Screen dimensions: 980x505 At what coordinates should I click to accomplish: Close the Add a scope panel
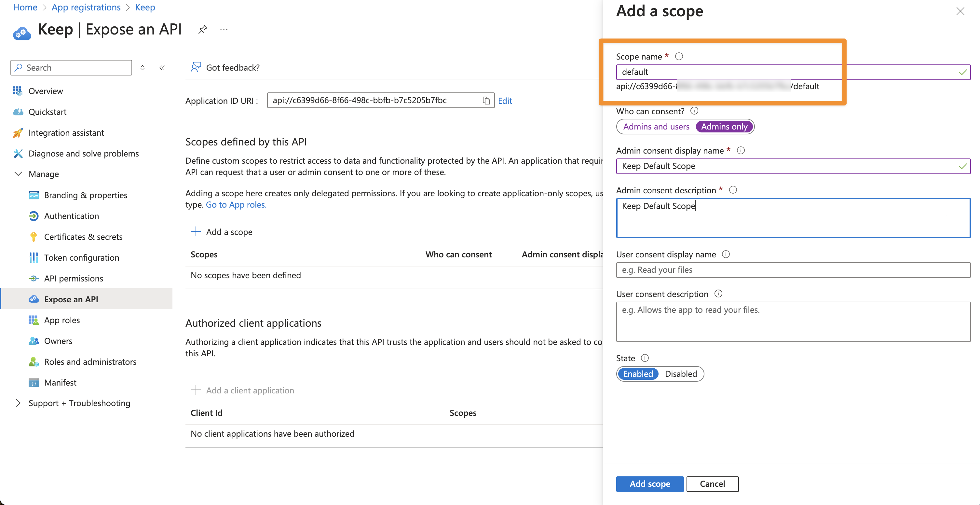960,11
